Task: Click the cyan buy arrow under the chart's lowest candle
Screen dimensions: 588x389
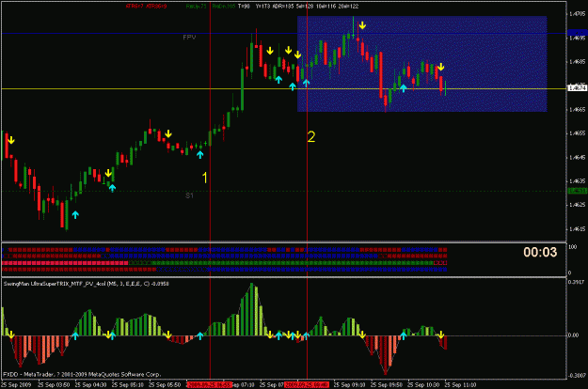Action: [x=75, y=214]
